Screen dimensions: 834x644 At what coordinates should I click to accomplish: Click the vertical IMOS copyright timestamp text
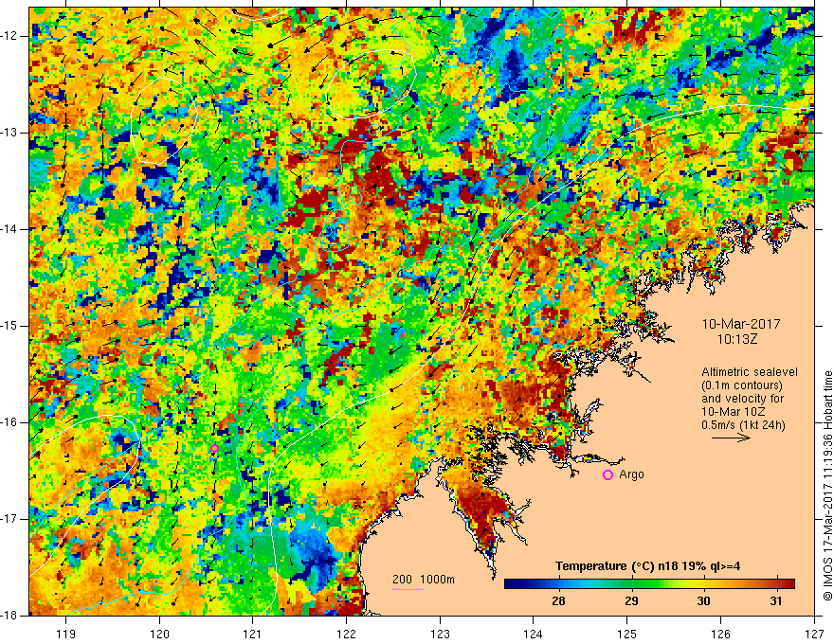coord(827,486)
